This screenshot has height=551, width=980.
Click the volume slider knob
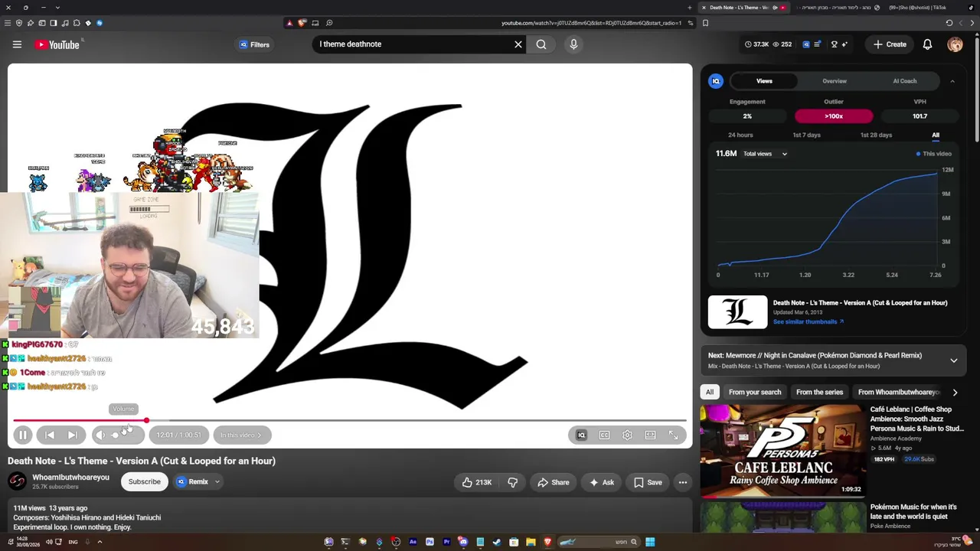[x=116, y=435]
